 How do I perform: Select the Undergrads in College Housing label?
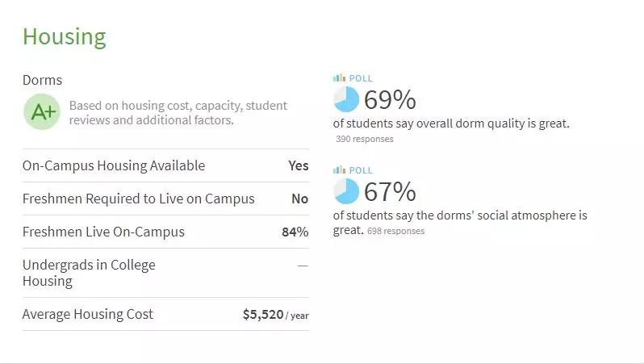tap(89, 273)
